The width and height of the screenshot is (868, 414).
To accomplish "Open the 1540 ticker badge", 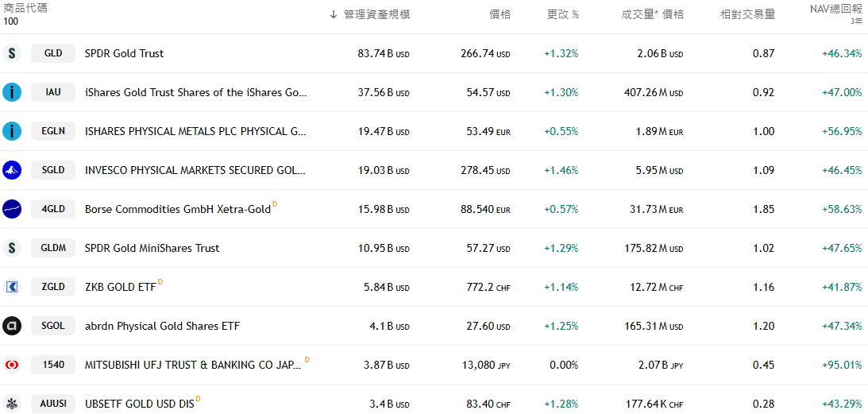I will (x=53, y=365).
